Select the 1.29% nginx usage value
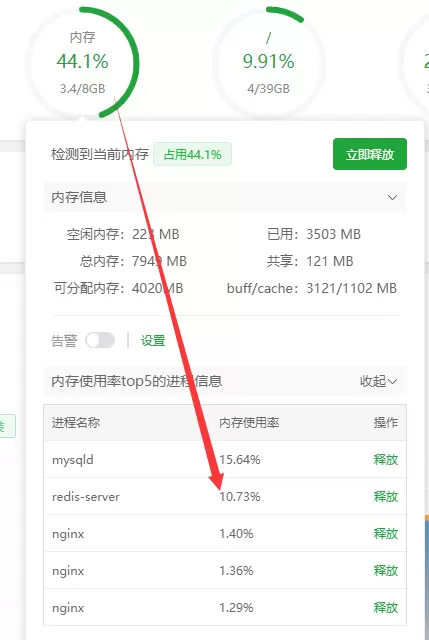This screenshot has height=640, width=429. click(236, 607)
